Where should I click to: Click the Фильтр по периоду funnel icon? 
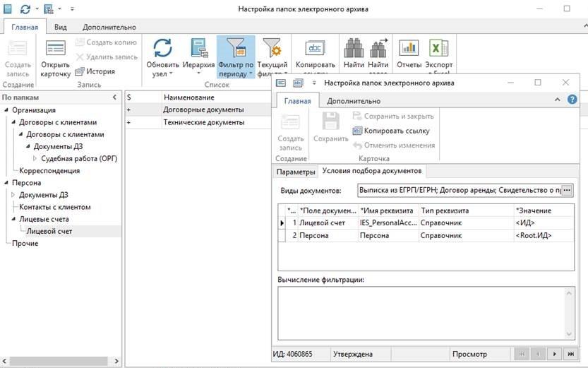point(236,48)
